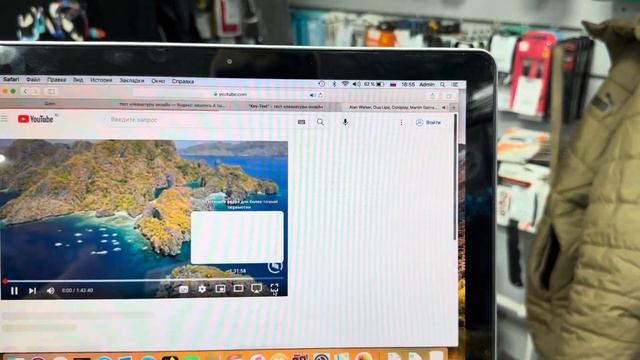Toggle the Safari sidebar button

click(x=51, y=91)
